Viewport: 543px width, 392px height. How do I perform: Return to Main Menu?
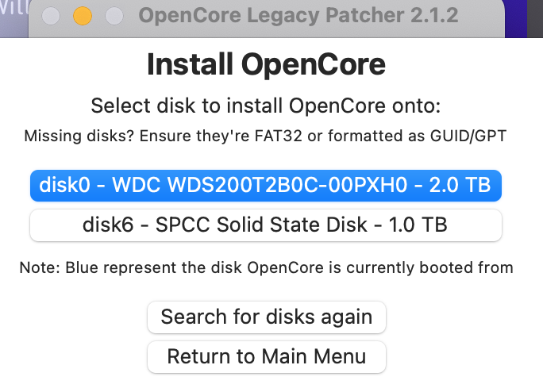pyautogui.click(x=266, y=356)
